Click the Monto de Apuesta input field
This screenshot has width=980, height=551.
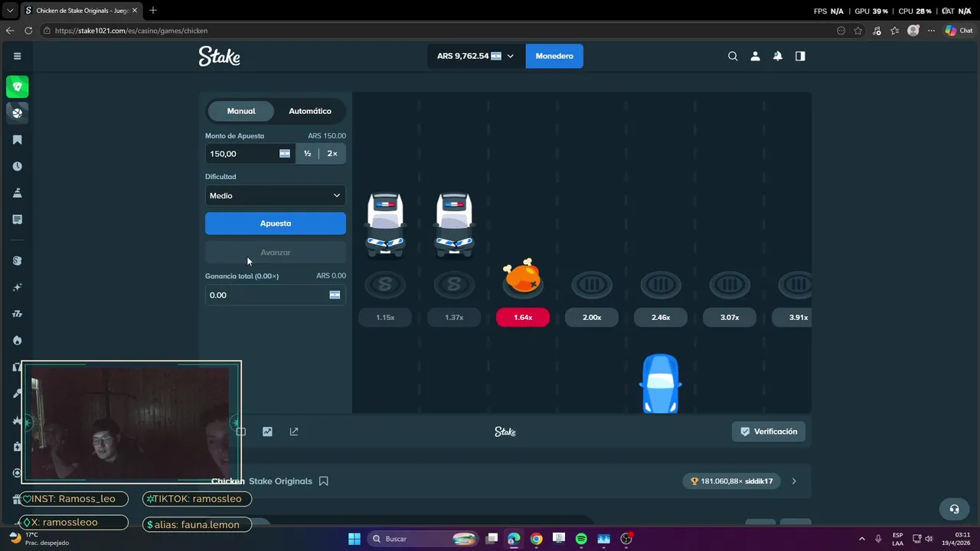click(x=250, y=154)
